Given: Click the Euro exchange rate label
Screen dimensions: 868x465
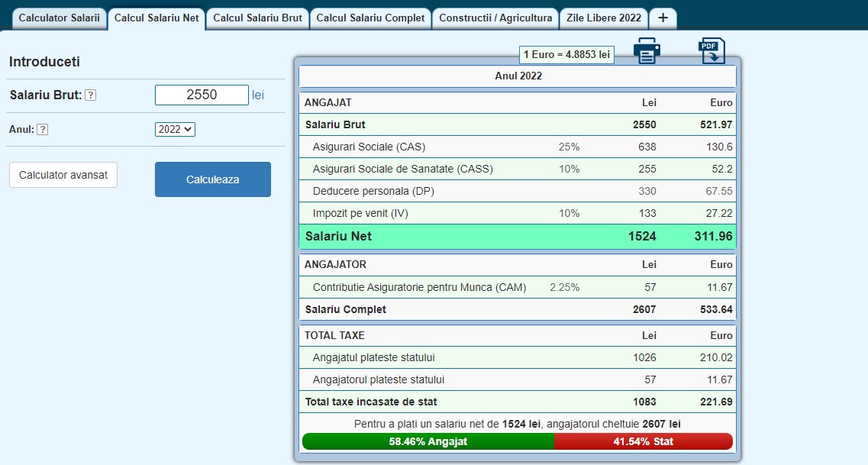Looking at the screenshot, I should pos(566,55).
